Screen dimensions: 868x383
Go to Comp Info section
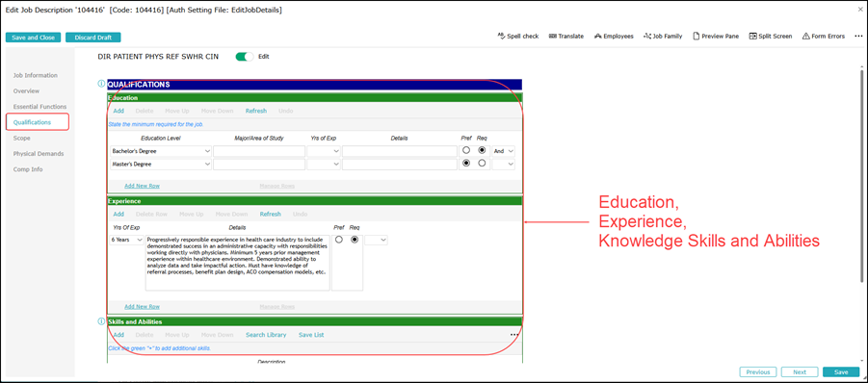click(28, 169)
